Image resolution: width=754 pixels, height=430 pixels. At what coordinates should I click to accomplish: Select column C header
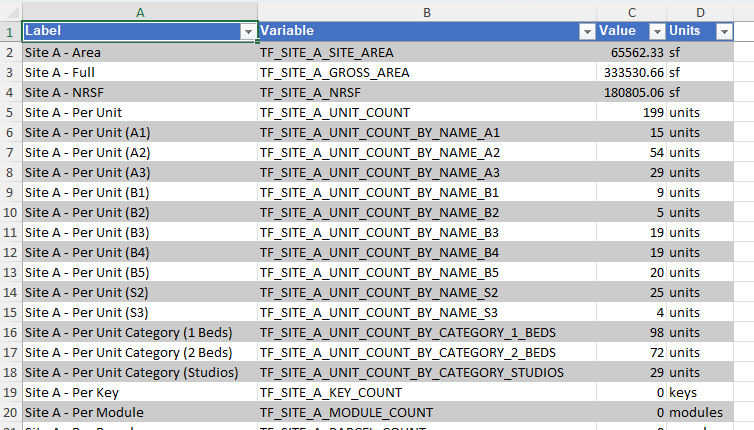tap(631, 11)
